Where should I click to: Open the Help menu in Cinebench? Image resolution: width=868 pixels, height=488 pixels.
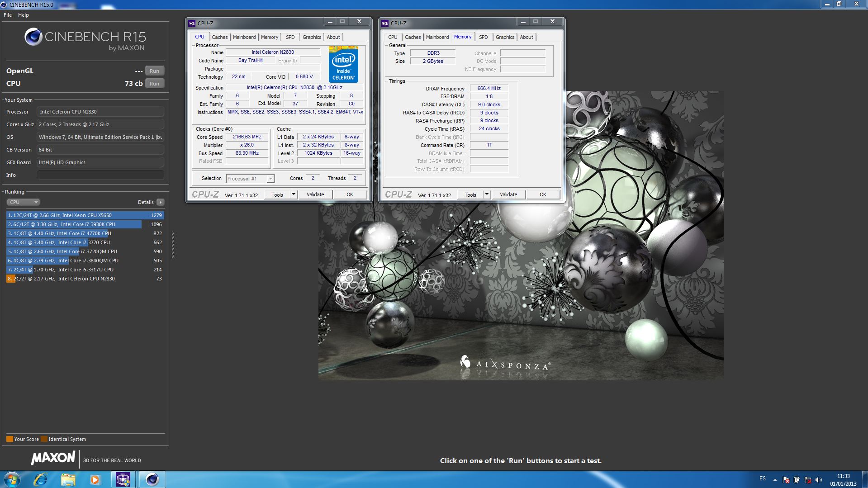[x=24, y=15]
